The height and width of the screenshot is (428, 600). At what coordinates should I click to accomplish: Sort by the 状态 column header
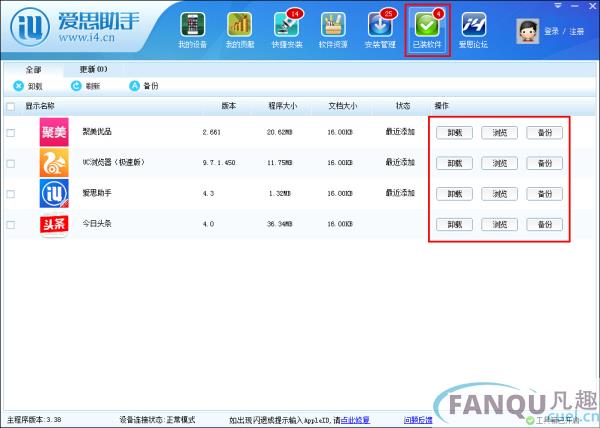pyautogui.click(x=403, y=106)
